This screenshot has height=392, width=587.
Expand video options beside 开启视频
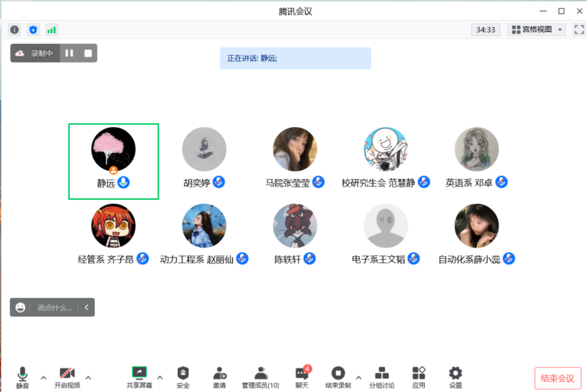(88, 378)
